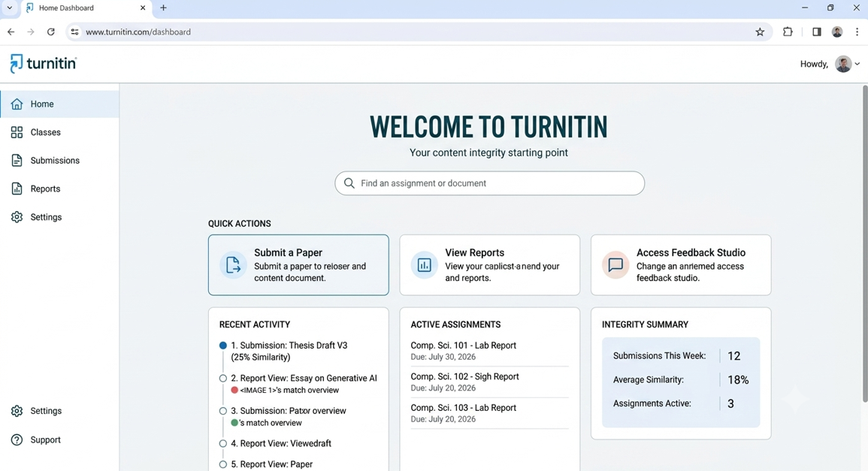Open the browser extensions puzzle icon
This screenshot has height=471, width=868.
click(x=788, y=32)
